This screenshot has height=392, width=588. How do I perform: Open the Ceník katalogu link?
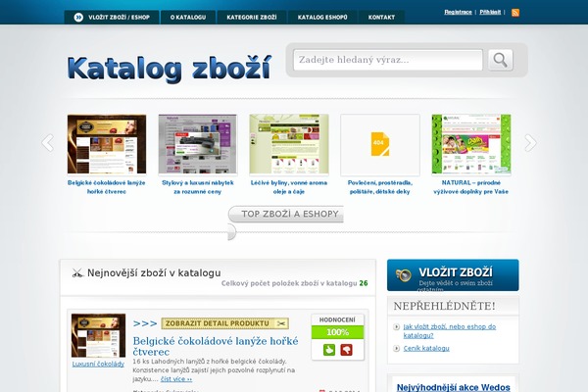click(426, 349)
